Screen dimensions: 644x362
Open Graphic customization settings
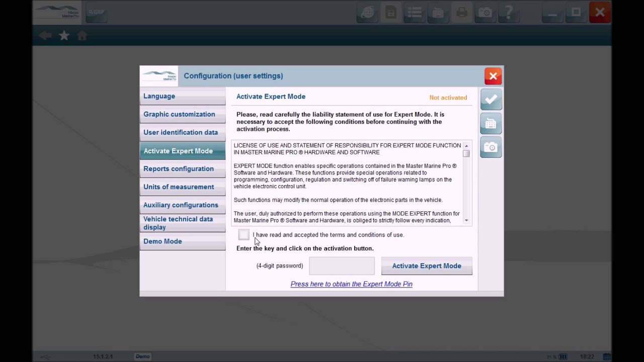pyautogui.click(x=183, y=114)
